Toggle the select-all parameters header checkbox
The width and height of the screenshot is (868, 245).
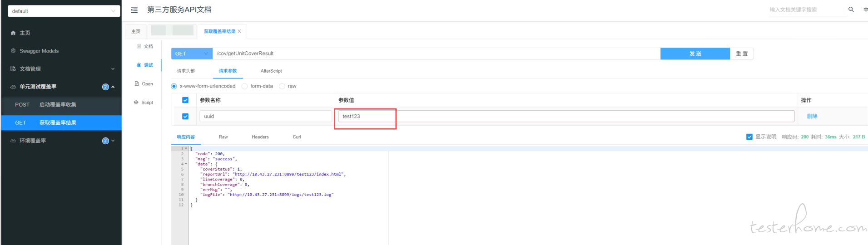[x=185, y=100]
